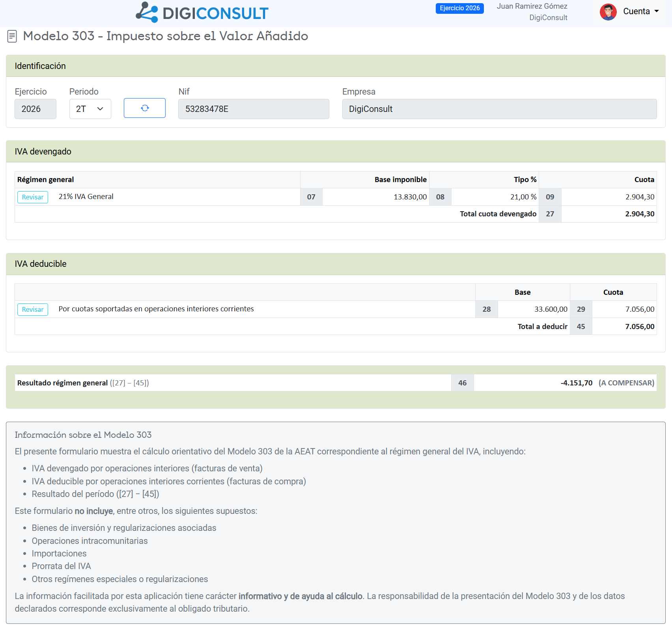Click the Resultado régimen general label
Viewport: 672px width, 627px height.
[62, 383]
